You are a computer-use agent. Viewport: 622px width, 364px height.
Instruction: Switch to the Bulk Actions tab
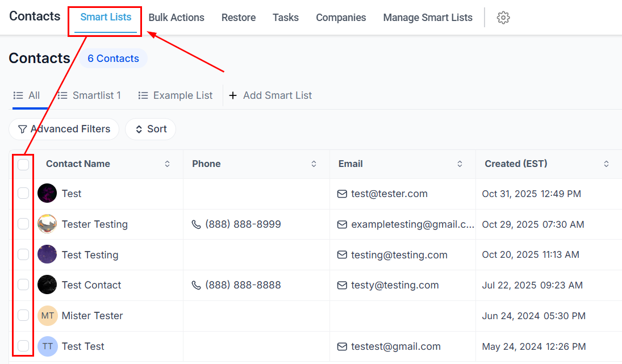[176, 18]
